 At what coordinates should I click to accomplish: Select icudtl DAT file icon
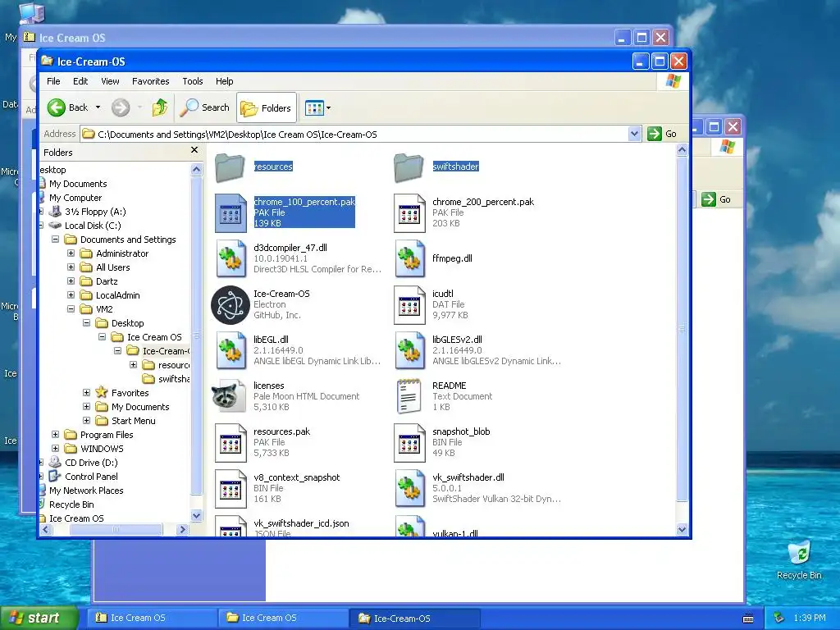[x=410, y=305]
